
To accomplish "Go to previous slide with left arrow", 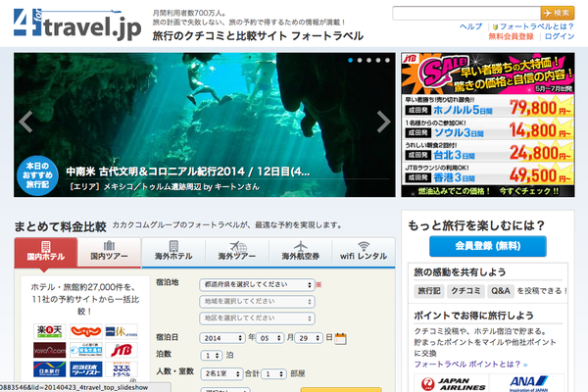I will pos(25,122).
